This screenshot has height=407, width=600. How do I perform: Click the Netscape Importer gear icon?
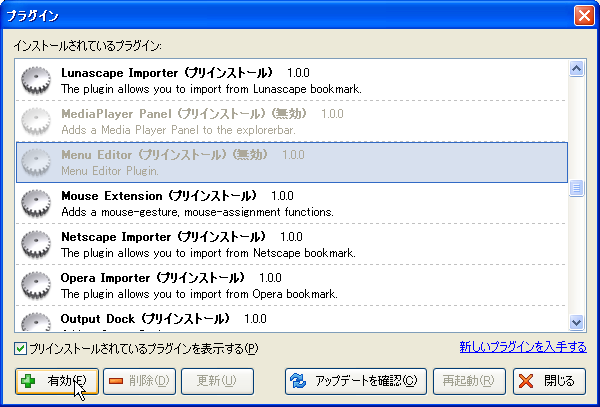click(36, 244)
